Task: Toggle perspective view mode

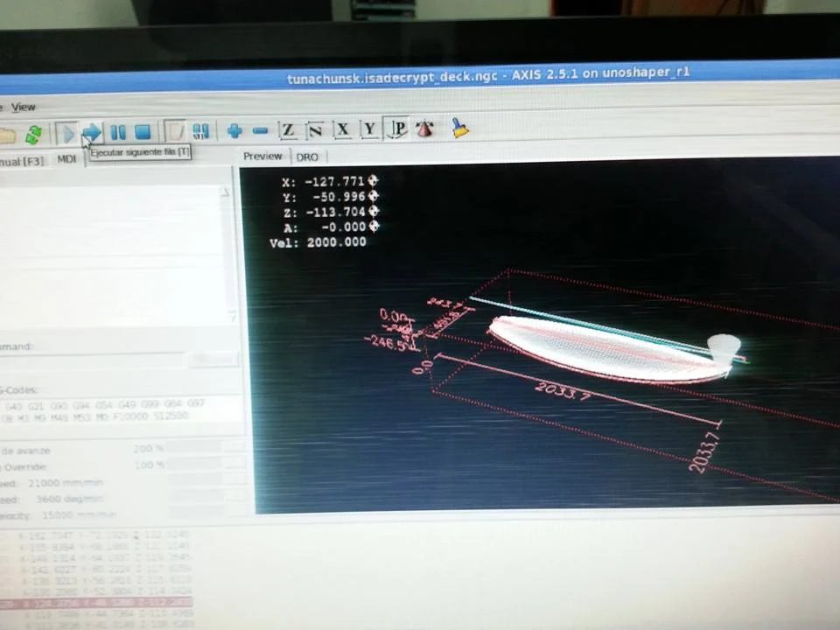Action: tap(396, 129)
